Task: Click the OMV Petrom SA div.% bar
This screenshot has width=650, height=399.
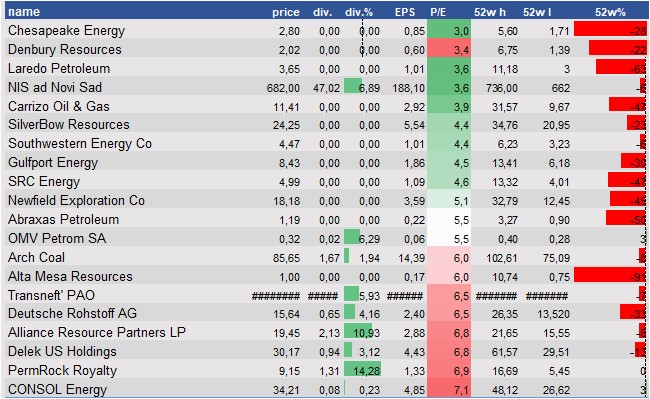Action: click(352, 237)
